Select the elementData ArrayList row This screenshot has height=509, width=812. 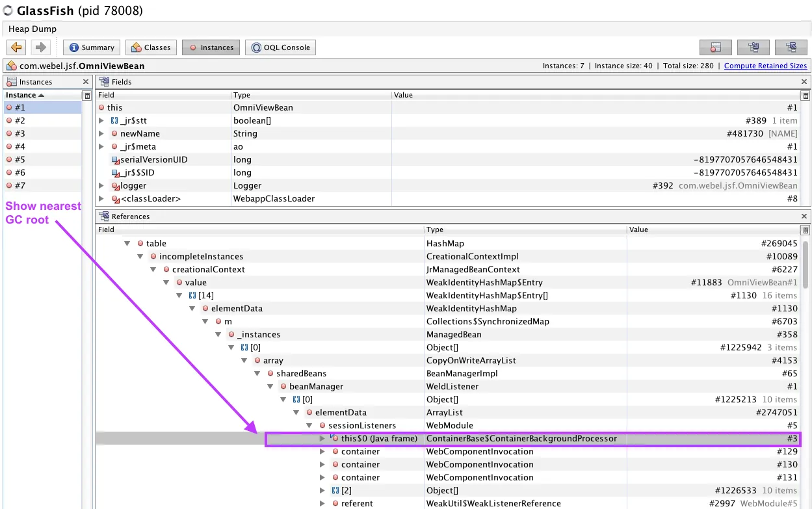[x=448, y=412]
